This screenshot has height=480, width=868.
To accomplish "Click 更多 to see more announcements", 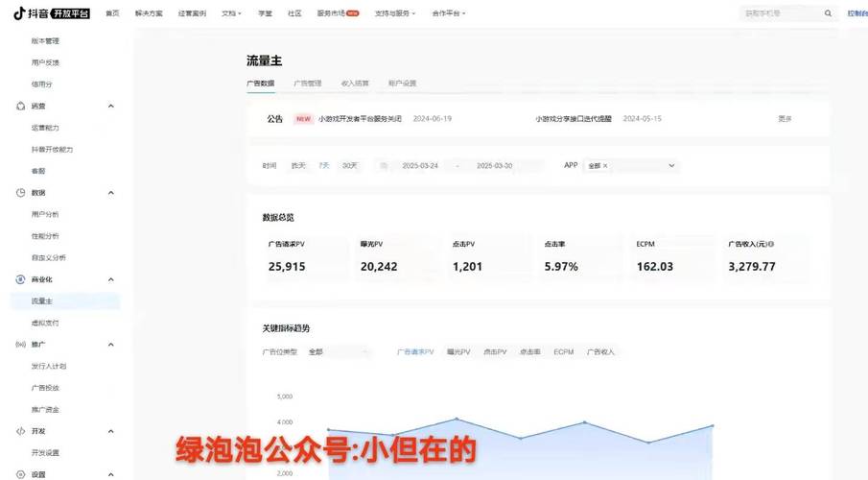I will [785, 119].
